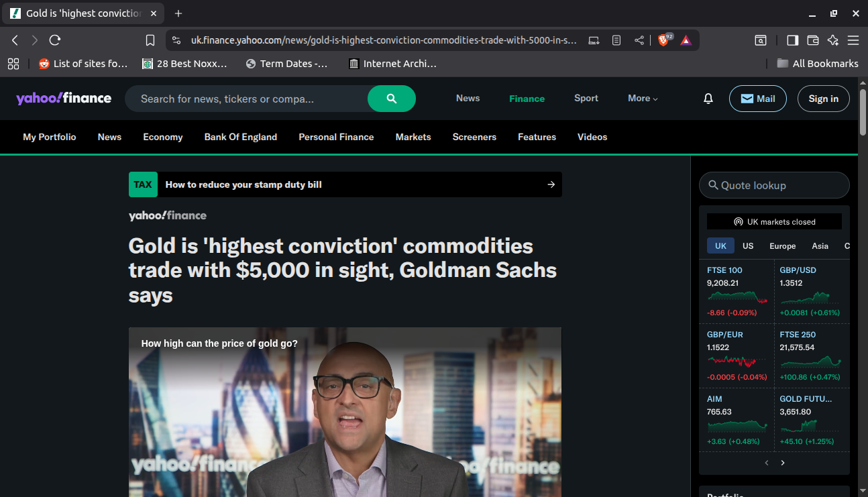
Task: Open Brave Shields lion icon
Action: pyautogui.click(x=664, y=40)
